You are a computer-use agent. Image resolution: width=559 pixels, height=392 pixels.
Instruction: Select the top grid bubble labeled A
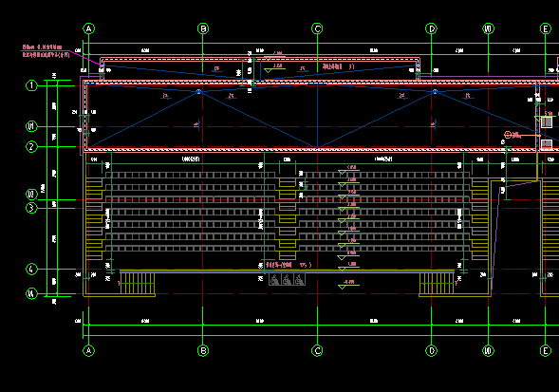coord(89,28)
